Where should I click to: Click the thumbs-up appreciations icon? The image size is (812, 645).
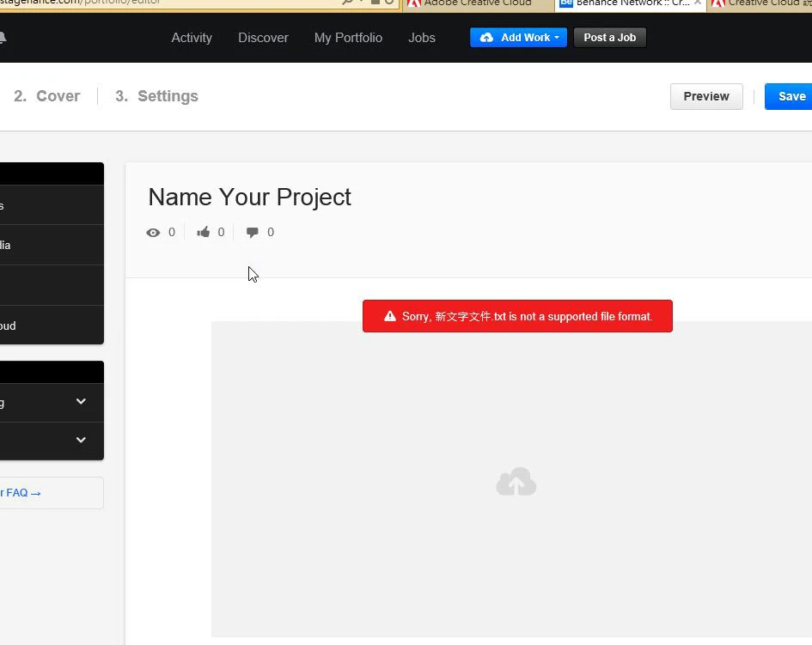204,233
